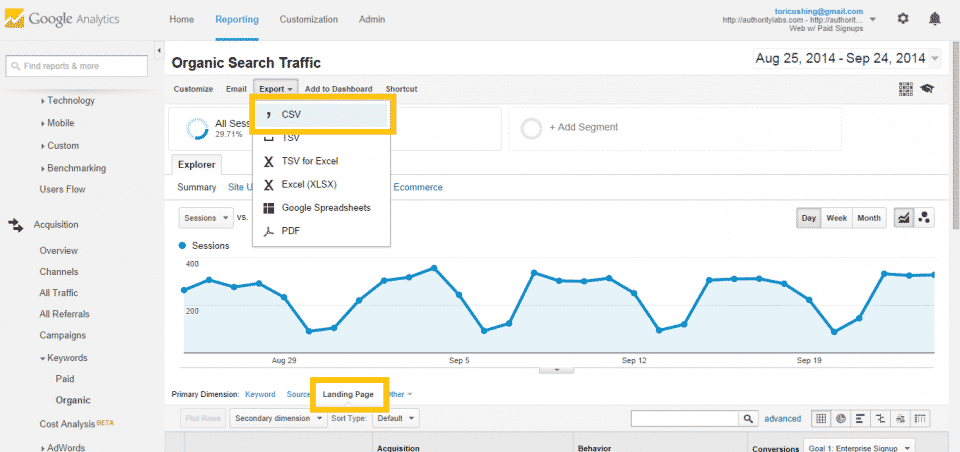
Task: Click Shortcut in the report toolbar
Action: pos(401,89)
